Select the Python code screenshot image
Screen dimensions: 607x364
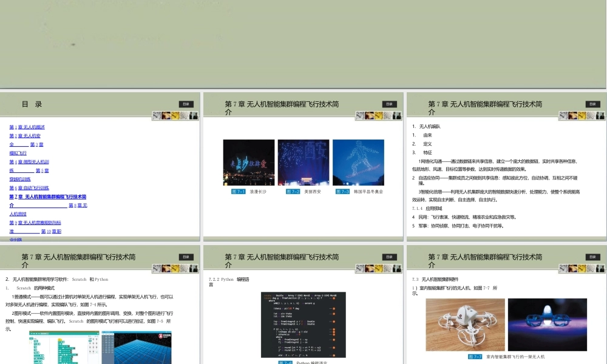click(x=303, y=325)
